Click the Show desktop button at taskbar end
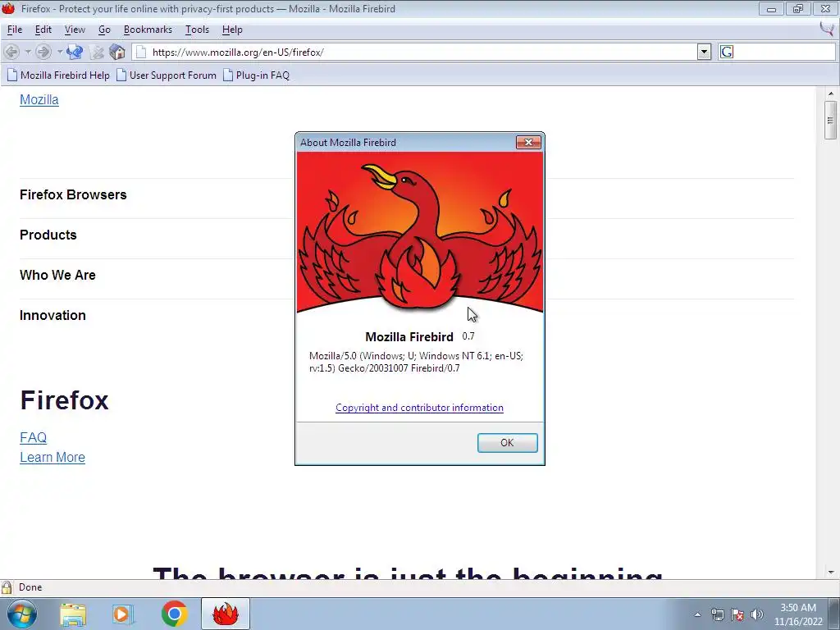The width and height of the screenshot is (840, 630). [836, 614]
